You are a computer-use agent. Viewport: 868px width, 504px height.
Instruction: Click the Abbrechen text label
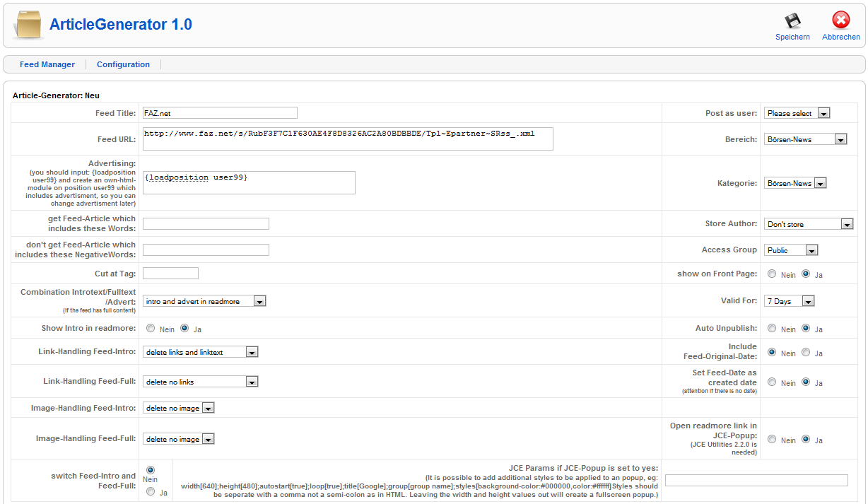(841, 37)
